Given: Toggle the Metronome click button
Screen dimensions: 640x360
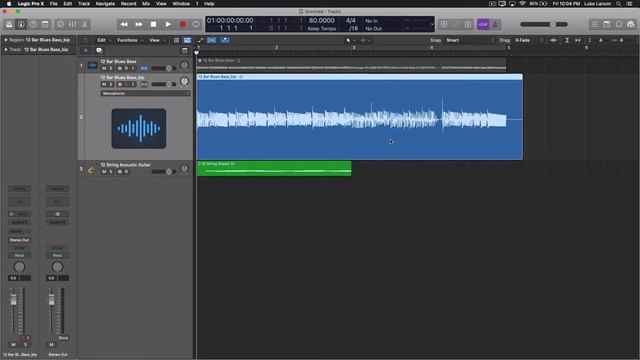Looking at the screenshot, I should coord(495,24).
